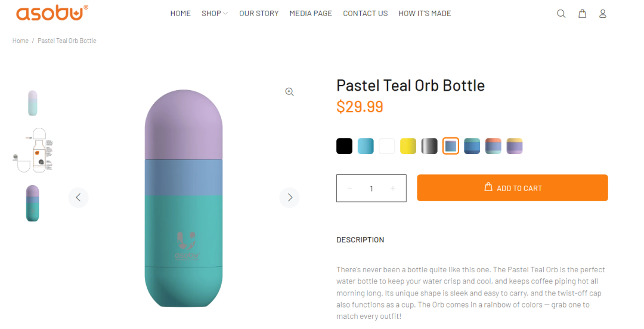This screenshot has height=329, width=644.
Task: Click the asobu logo
Action: tap(52, 13)
